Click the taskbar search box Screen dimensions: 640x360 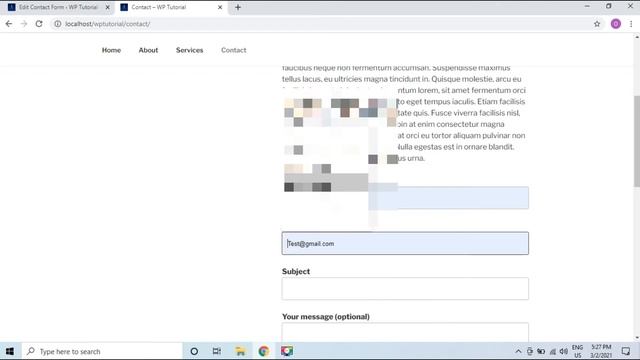[x=102, y=351]
